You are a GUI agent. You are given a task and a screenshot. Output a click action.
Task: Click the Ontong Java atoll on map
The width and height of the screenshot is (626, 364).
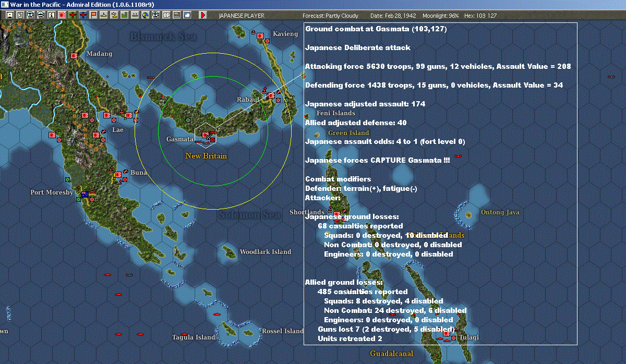coord(468,214)
